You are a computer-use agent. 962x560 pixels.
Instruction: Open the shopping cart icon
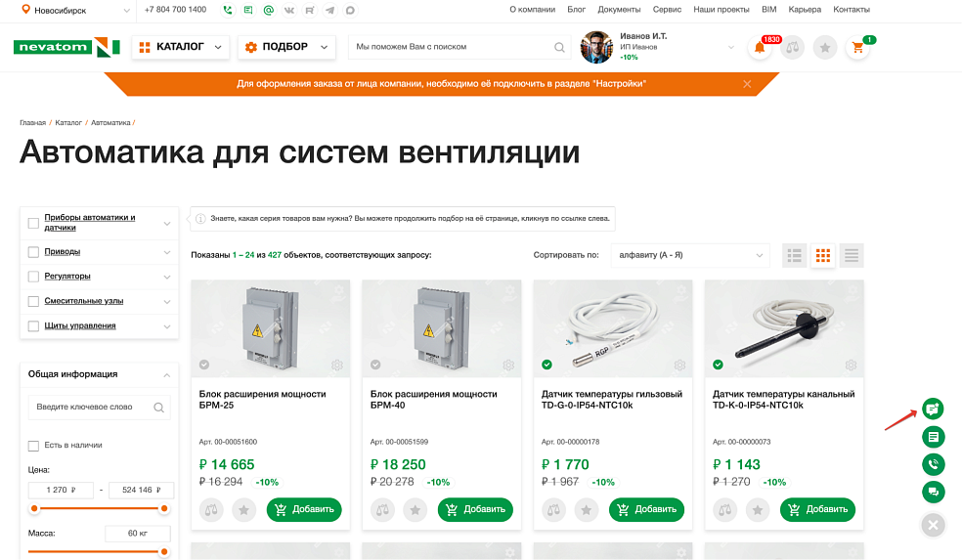tap(857, 48)
